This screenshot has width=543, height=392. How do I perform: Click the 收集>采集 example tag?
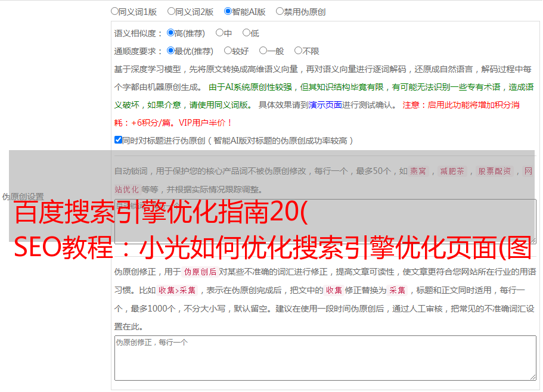pos(177,290)
